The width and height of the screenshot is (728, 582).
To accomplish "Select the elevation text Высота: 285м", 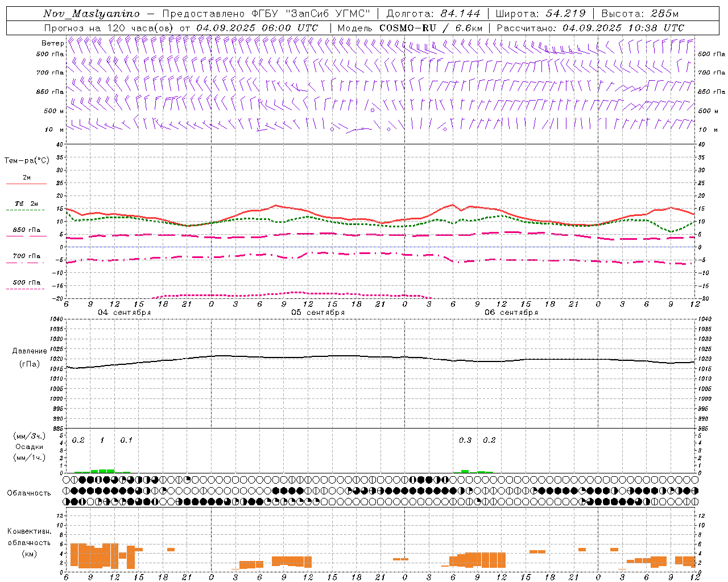I will (640, 14).
